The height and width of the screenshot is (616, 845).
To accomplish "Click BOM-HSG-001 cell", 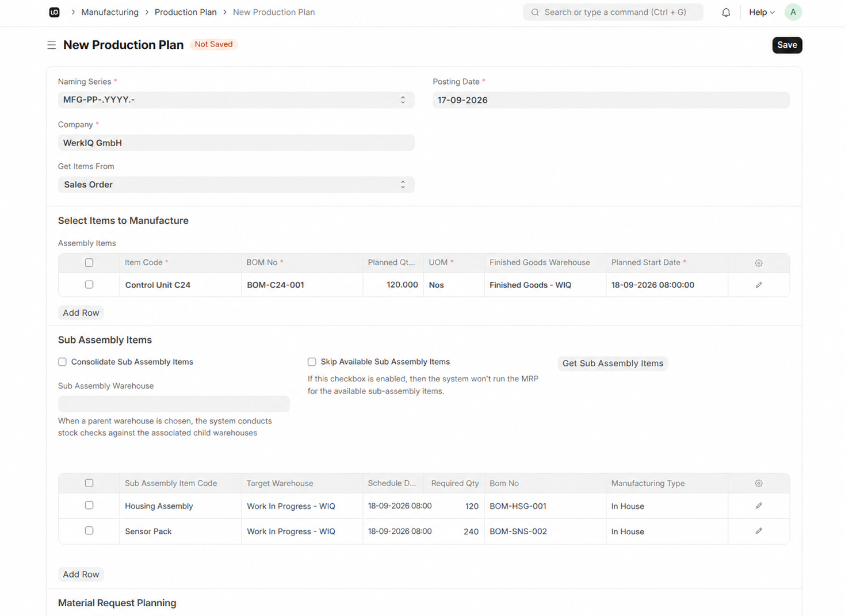I will click(x=545, y=506).
